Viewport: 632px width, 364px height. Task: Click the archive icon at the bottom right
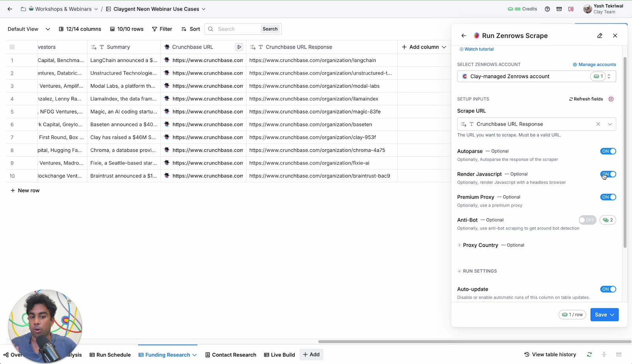tap(619, 355)
